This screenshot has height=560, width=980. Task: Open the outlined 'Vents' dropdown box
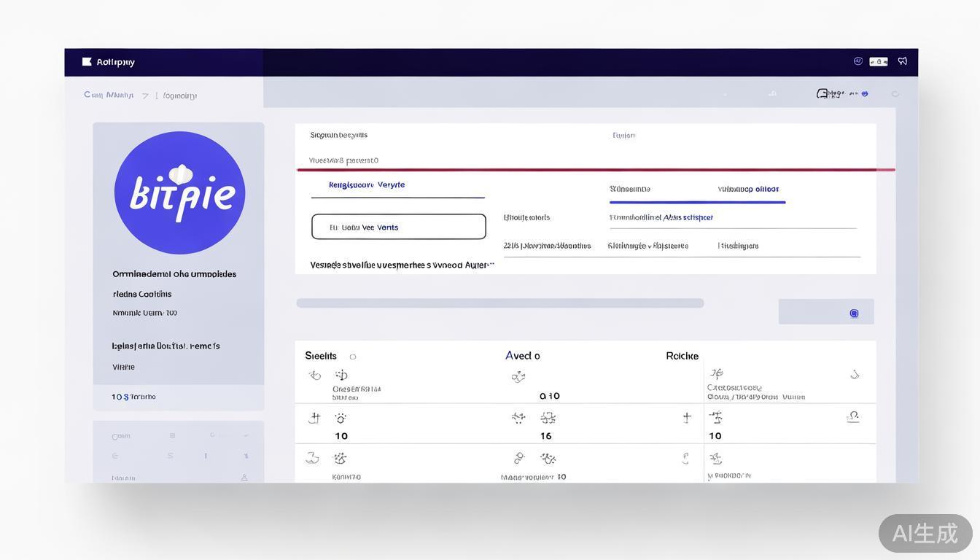[x=398, y=227]
